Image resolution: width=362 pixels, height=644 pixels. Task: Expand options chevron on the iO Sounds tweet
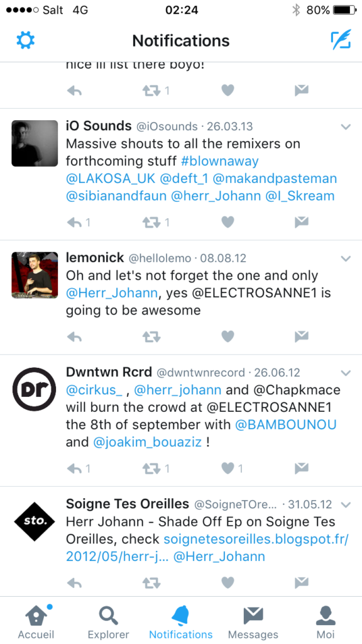(x=346, y=127)
